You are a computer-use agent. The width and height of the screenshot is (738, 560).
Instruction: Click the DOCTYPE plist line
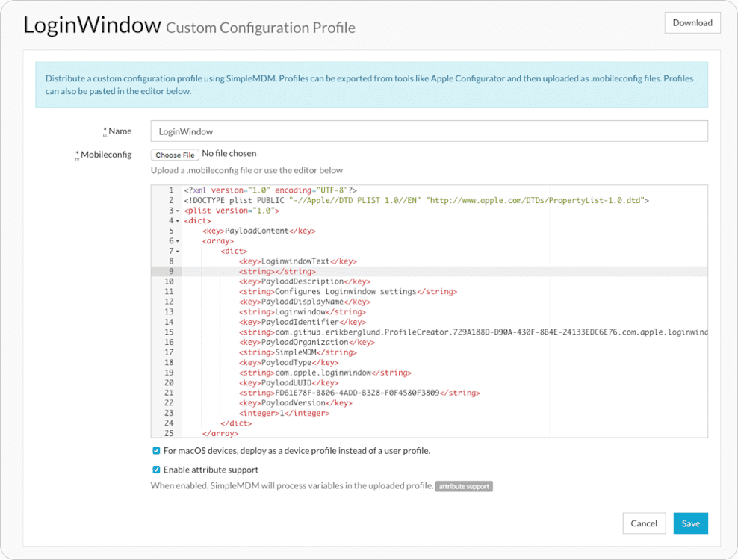416,200
